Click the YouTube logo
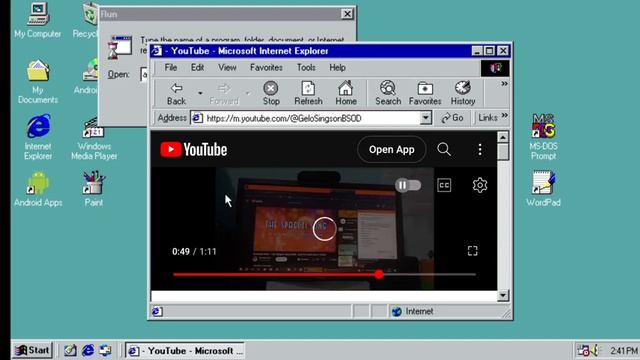640x360 pixels. [193, 149]
